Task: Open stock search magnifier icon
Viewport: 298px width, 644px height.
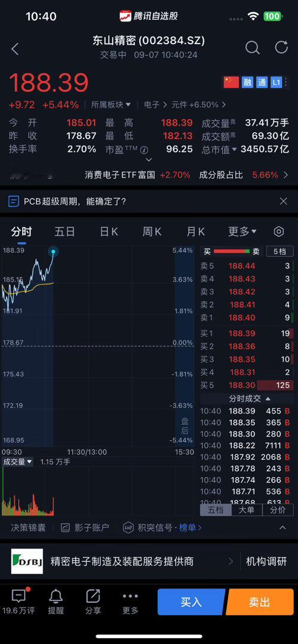Action: tap(252, 48)
